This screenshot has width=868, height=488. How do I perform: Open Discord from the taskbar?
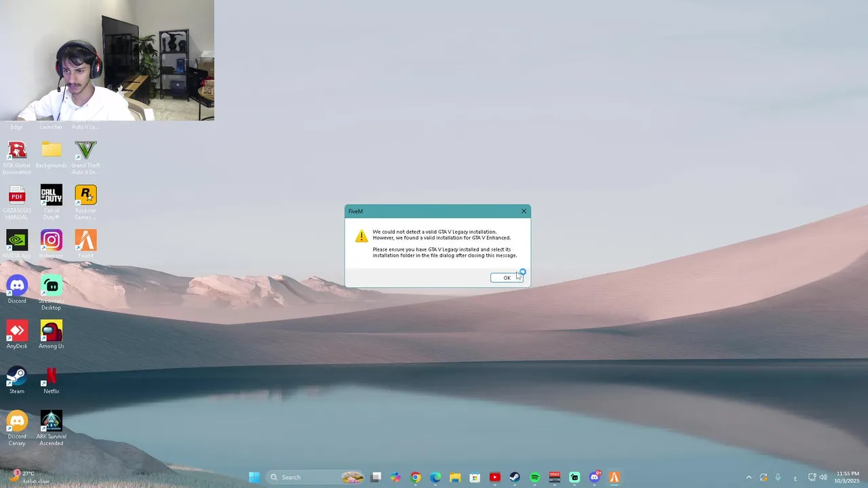coord(595,477)
